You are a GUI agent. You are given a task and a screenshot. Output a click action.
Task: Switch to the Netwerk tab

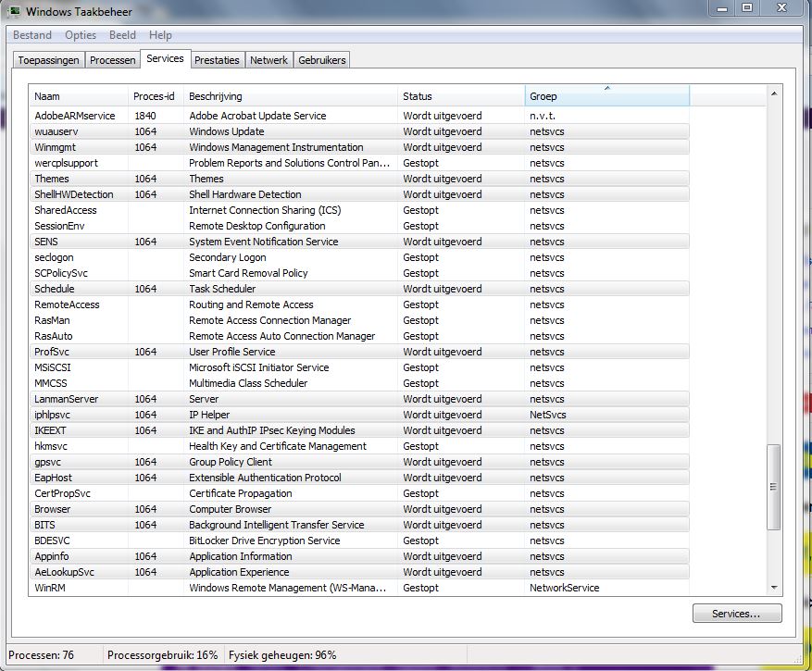[x=269, y=60]
